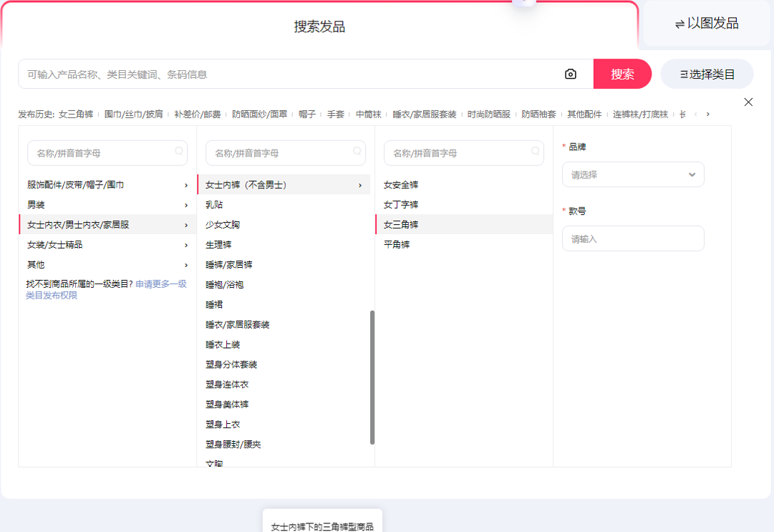Viewport: 774px width, 532px height.
Task: Click second column vertical scrollbar
Action: (x=372, y=377)
